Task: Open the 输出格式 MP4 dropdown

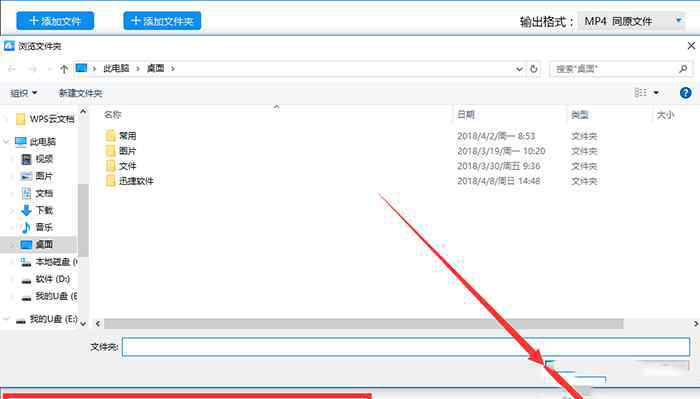Action: click(x=632, y=21)
